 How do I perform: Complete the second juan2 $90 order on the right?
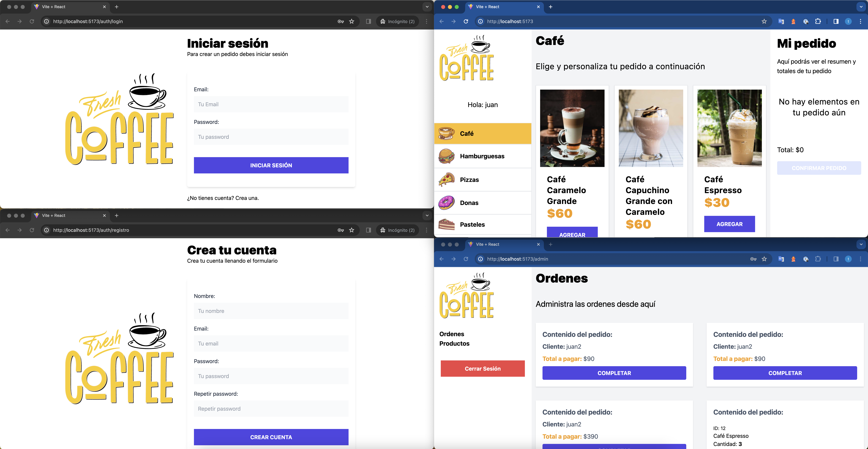point(785,373)
